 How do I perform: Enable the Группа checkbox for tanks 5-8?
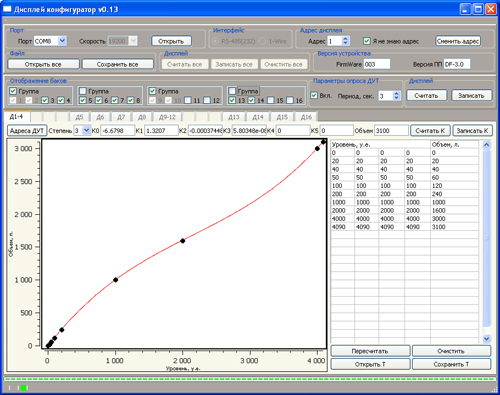coord(83,91)
